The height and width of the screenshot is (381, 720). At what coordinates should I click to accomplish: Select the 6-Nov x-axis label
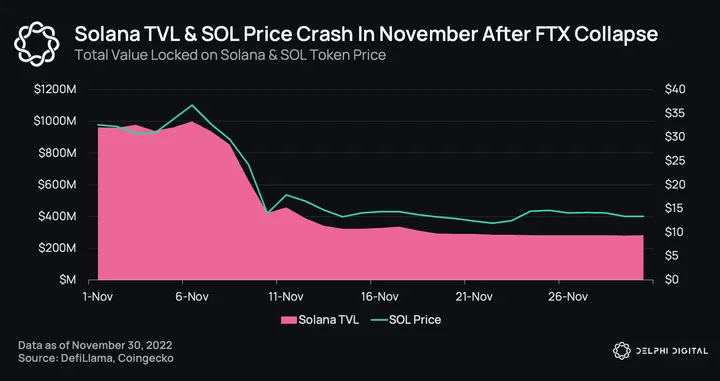click(192, 297)
